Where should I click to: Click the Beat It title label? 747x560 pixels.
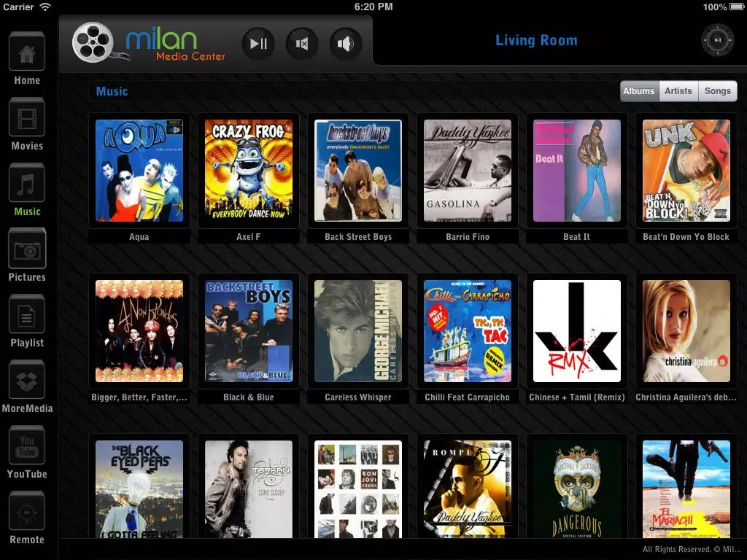pos(577,237)
